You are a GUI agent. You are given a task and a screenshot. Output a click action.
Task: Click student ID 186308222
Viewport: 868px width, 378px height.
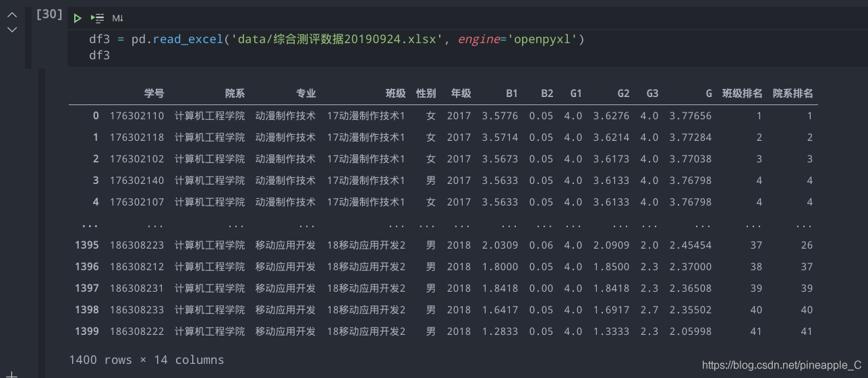coord(137,332)
